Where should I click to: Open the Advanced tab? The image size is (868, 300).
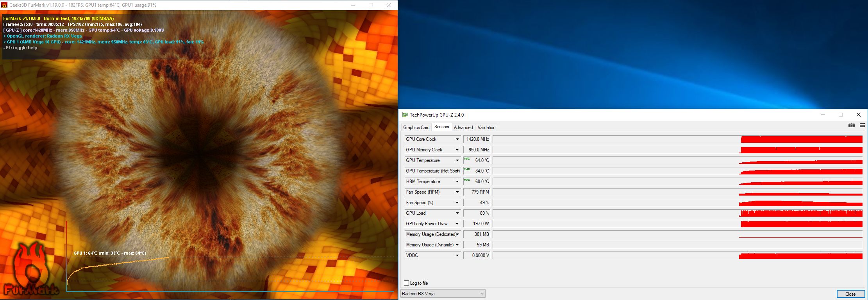click(463, 128)
